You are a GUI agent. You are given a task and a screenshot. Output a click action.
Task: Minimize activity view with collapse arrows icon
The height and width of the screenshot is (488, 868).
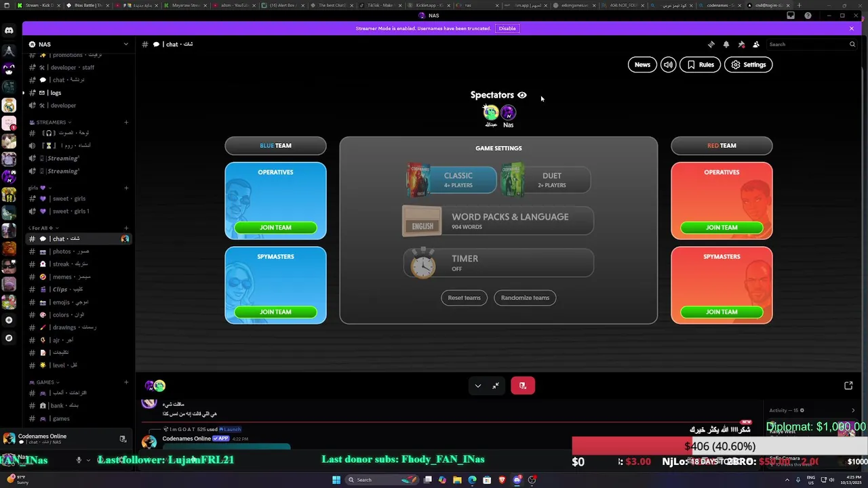coord(496,386)
